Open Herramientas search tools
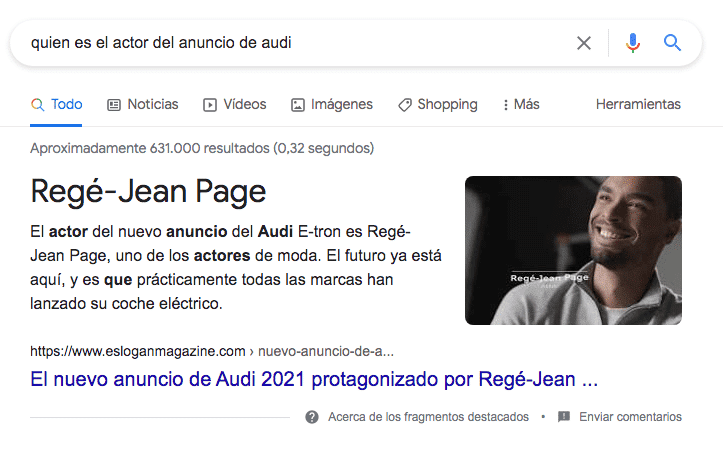The width and height of the screenshot is (723, 457). [x=638, y=105]
